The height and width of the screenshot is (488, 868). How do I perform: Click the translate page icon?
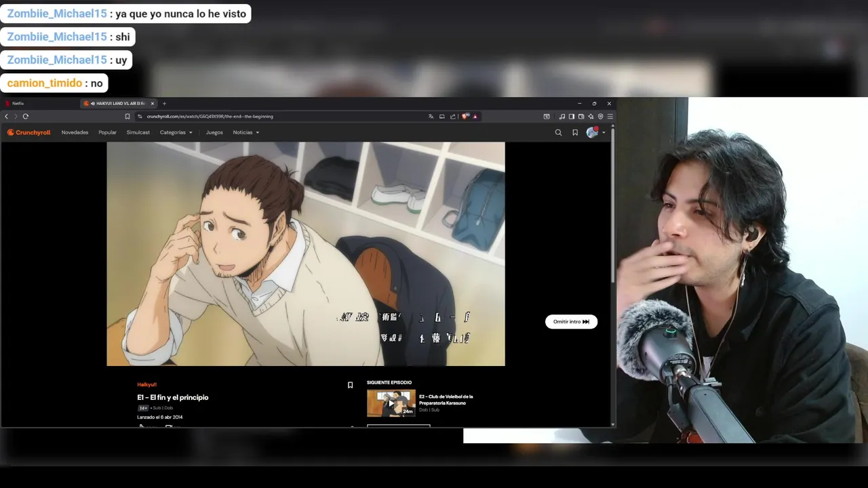point(431,117)
